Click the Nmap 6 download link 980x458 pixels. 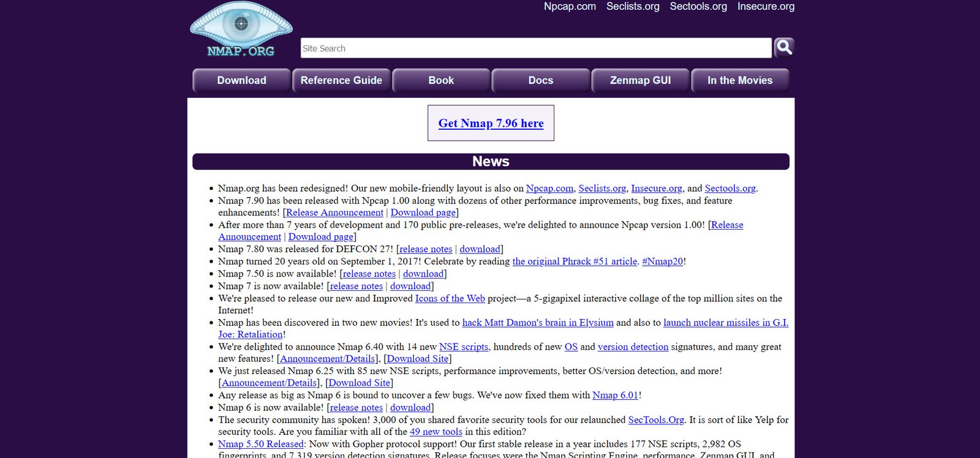(410, 408)
